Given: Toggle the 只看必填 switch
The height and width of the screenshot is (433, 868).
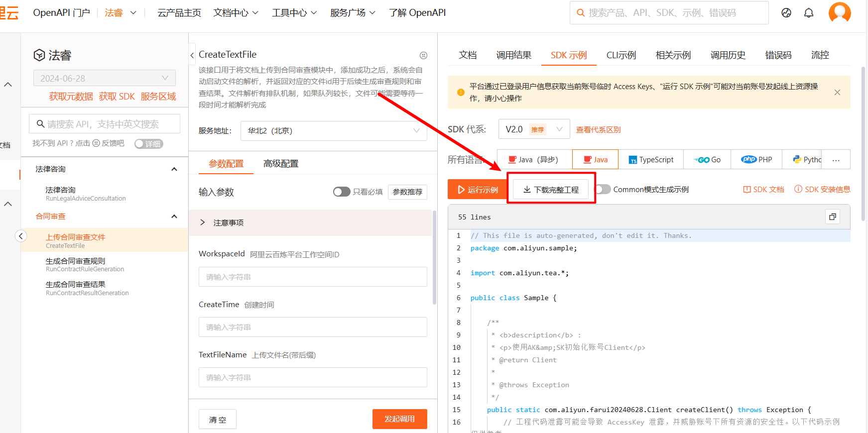Looking at the screenshot, I should coord(342,192).
